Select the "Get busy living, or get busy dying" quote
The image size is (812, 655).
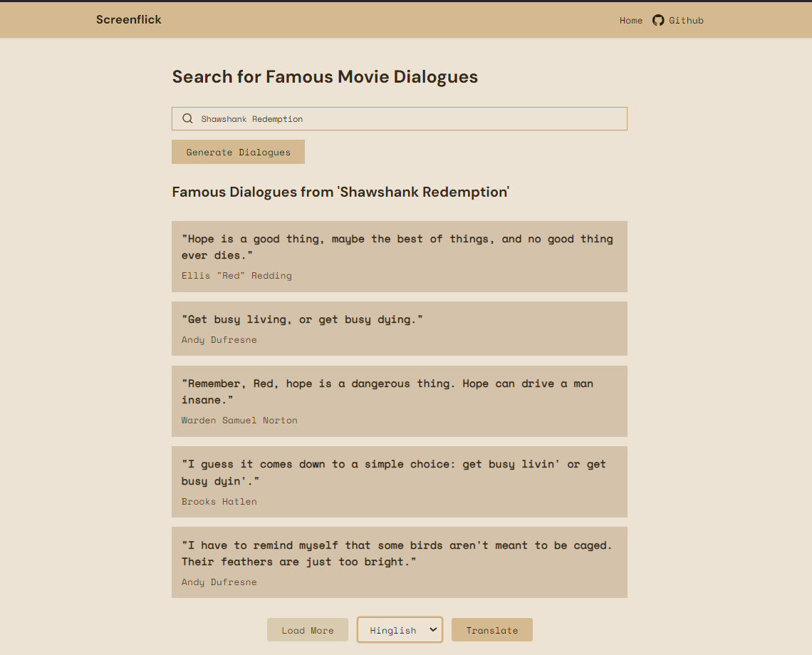point(302,320)
